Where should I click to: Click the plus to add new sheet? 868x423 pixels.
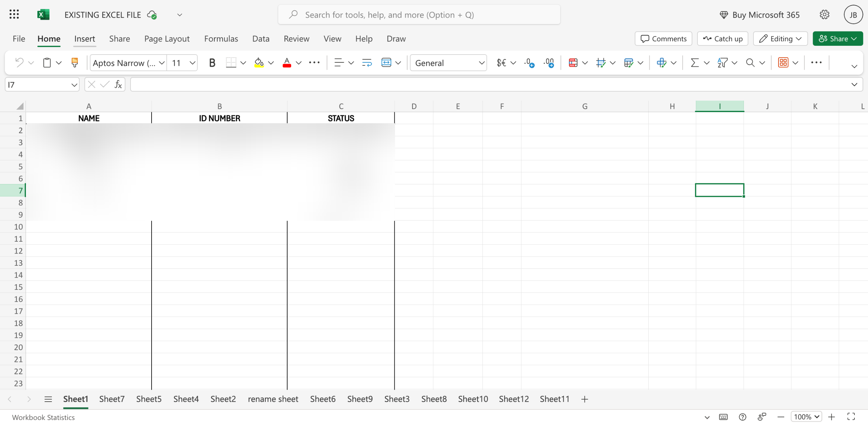(584, 399)
